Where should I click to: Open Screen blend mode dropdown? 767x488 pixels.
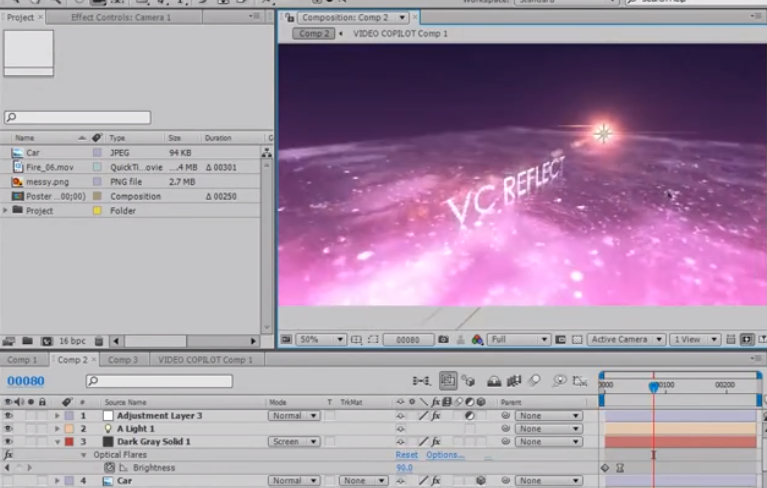(x=294, y=442)
